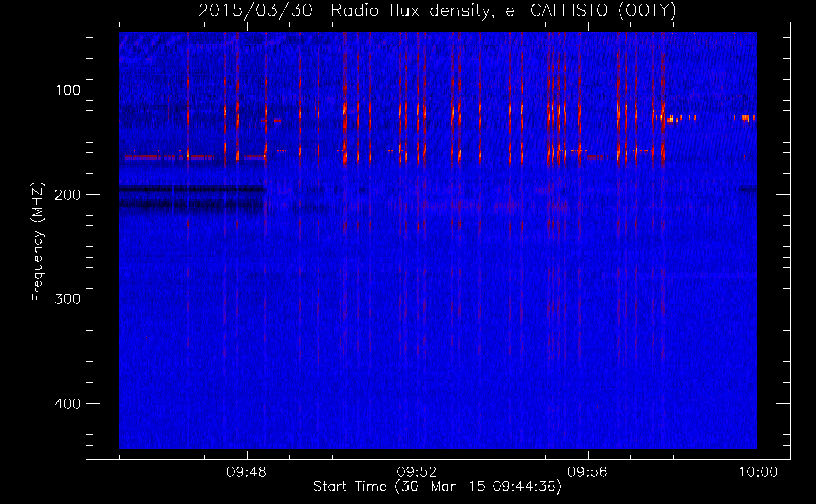816x504 pixels.
Task: Click the 400 frequency tick label
Action: pyautogui.click(x=68, y=404)
